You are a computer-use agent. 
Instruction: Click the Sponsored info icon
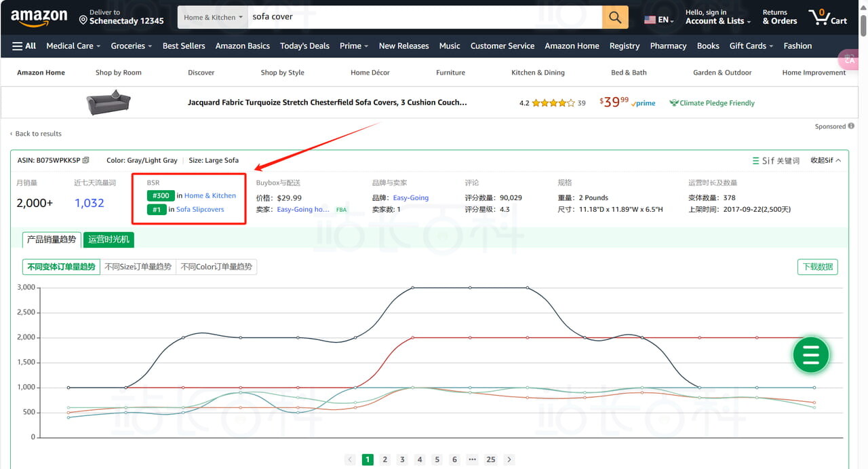point(851,126)
